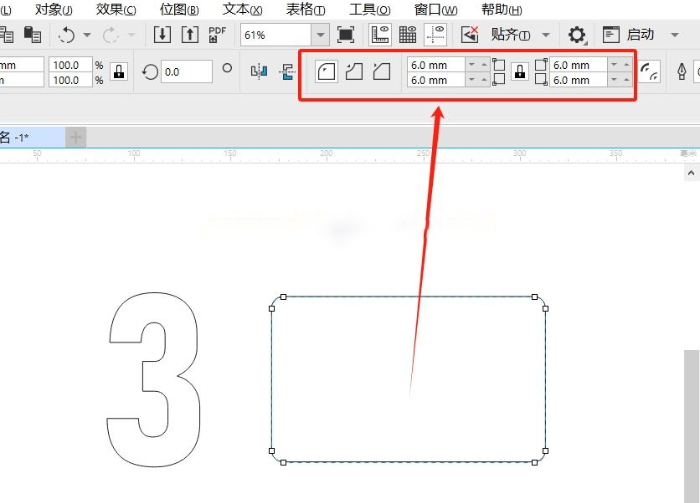Toggle the corner radius lock between corner fields
The image size is (700, 503).
point(520,72)
